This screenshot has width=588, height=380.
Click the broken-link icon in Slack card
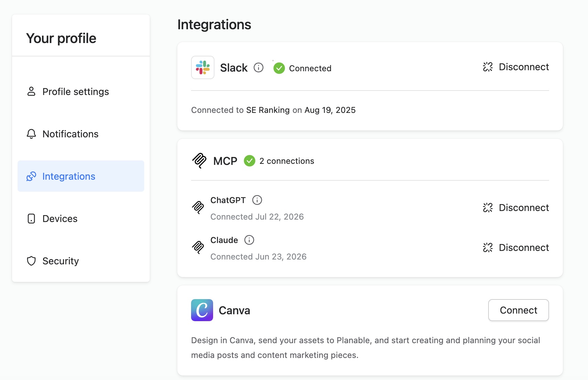tap(488, 67)
